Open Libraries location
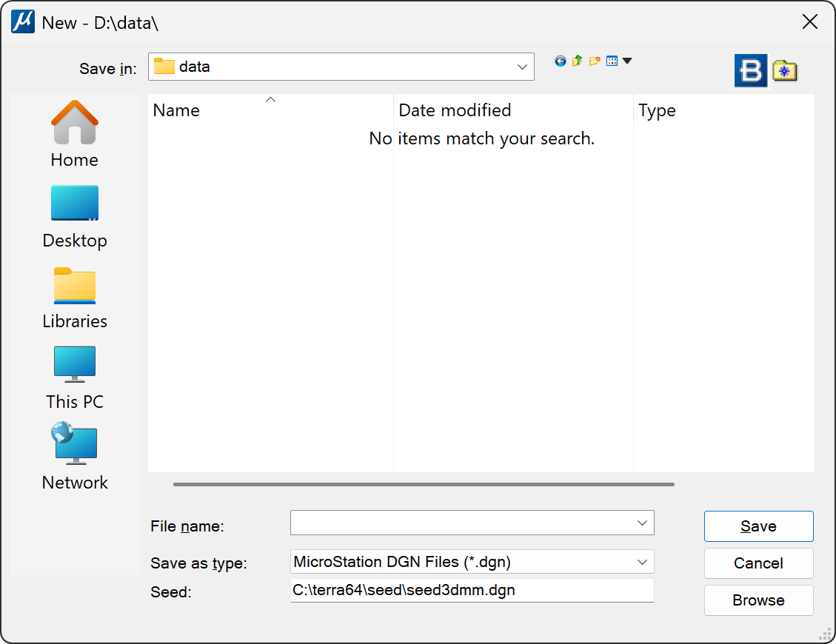836x644 pixels. [x=75, y=298]
